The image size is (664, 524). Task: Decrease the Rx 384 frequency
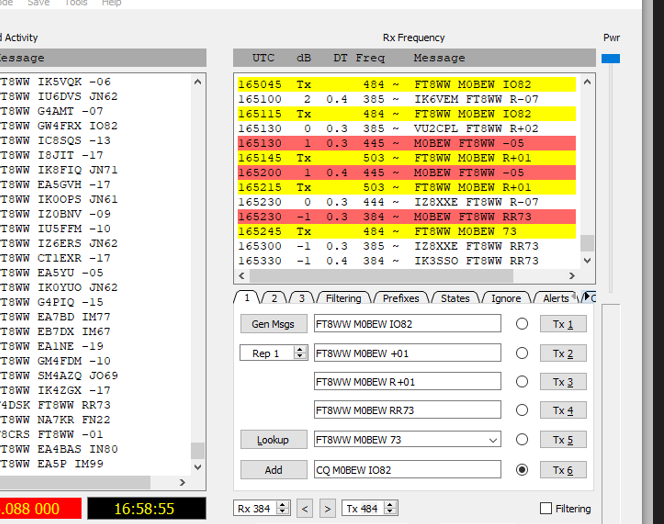[282, 511]
